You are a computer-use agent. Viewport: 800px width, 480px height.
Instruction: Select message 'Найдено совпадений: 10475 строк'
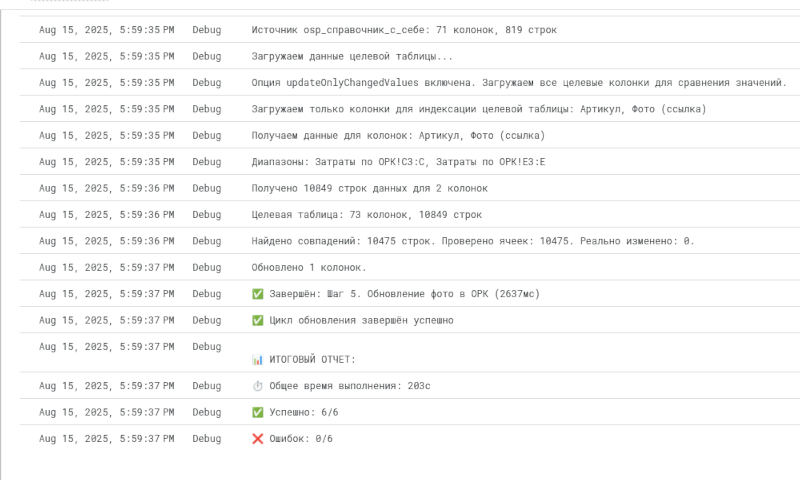473,241
